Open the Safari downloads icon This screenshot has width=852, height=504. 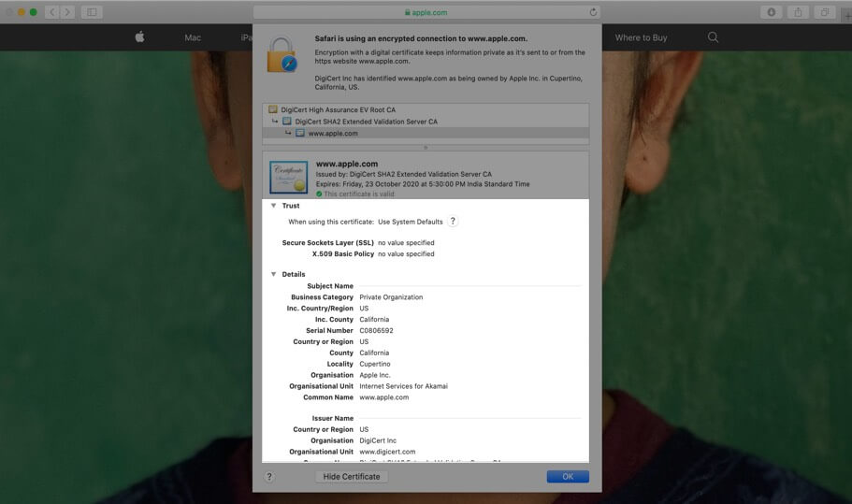[771, 12]
